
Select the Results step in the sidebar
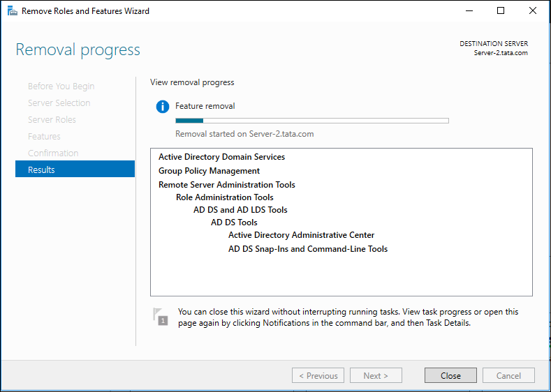coord(75,169)
